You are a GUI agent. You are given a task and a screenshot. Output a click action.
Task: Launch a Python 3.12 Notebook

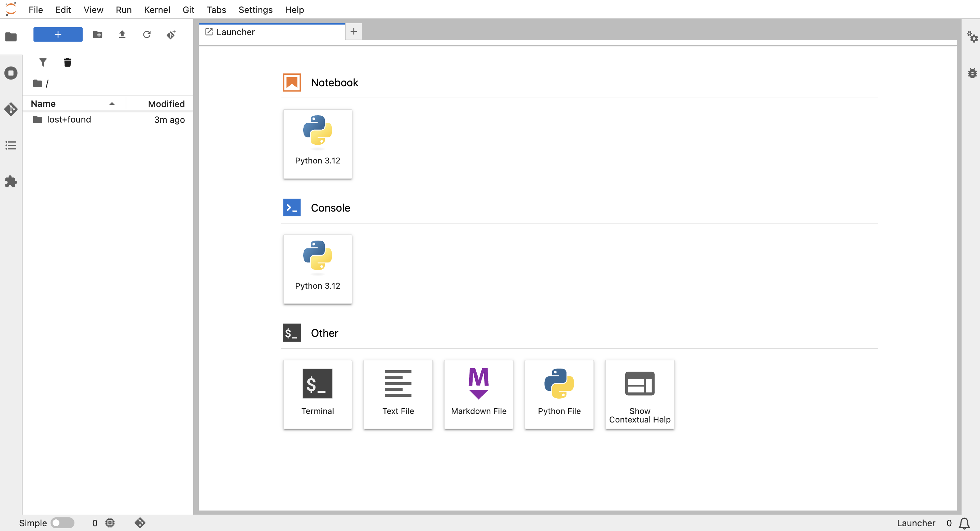pos(317,144)
